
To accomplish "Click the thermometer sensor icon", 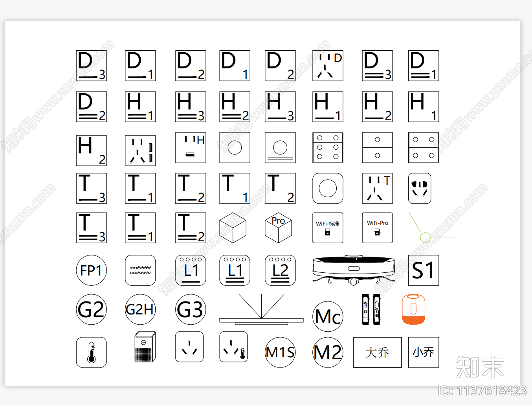I will [91, 352].
